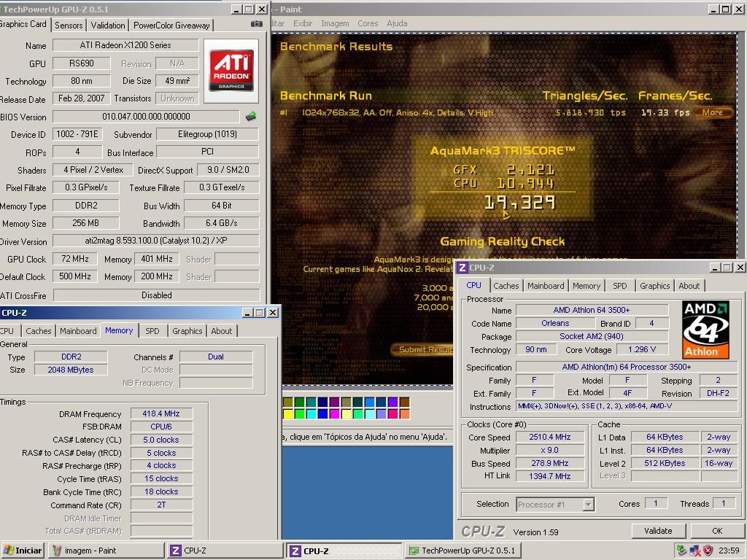Select the CPU tab in front CPU-Z window

pos(473,285)
